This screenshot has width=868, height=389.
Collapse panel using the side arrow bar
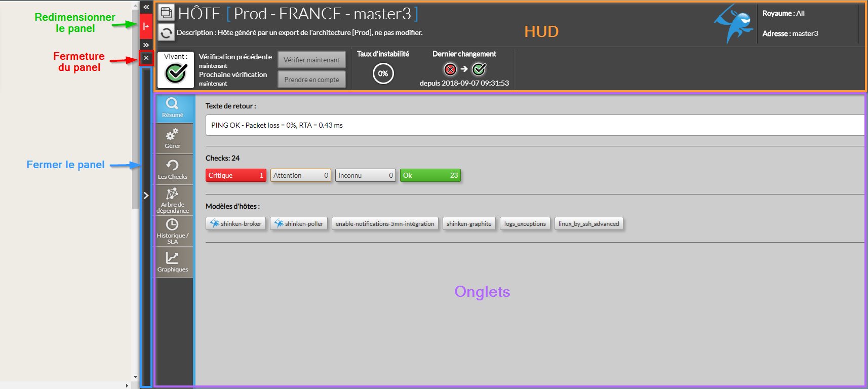[x=146, y=196]
